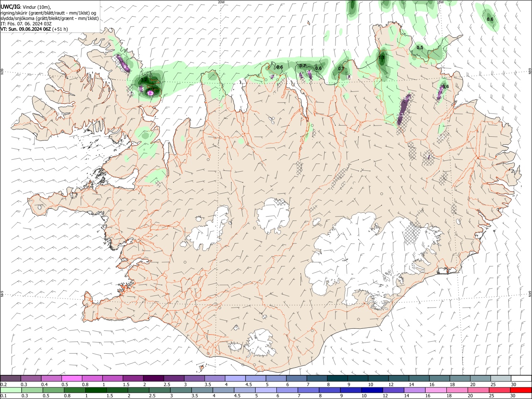
Task: Click the 64N latitude label on right edge
Action: point(530,293)
